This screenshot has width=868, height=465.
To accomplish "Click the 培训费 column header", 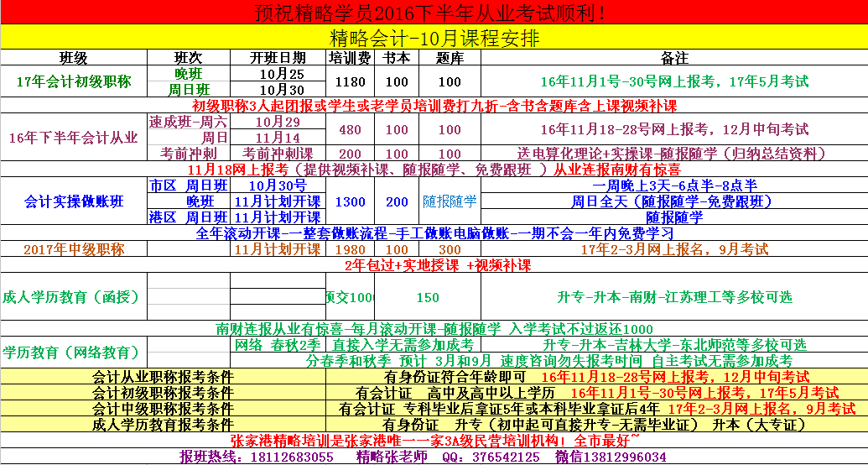I will [350, 58].
